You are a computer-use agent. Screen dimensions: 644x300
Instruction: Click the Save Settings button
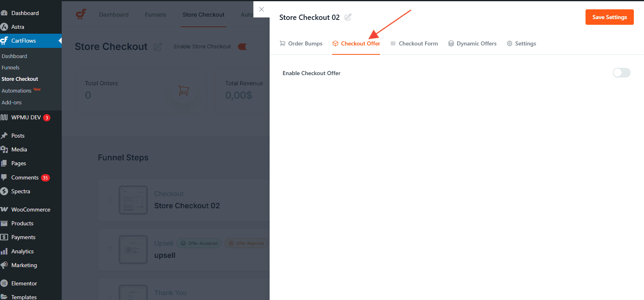(x=609, y=17)
